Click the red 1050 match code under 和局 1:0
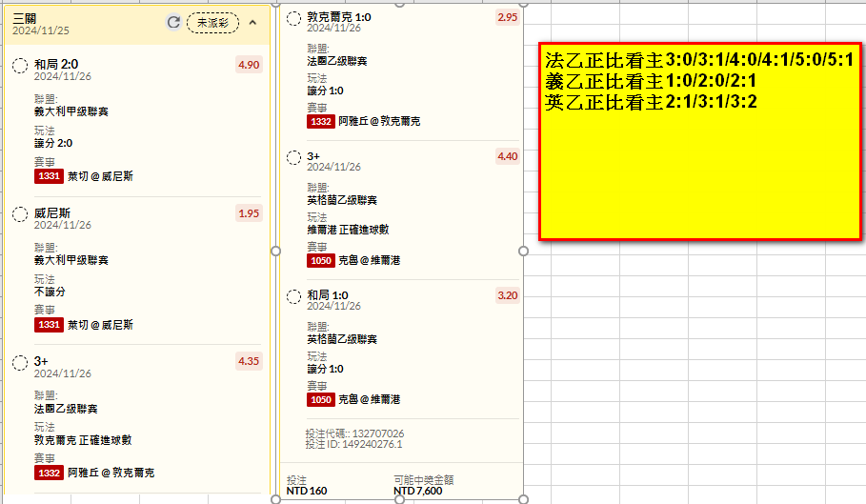The image size is (866, 504). click(x=321, y=399)
